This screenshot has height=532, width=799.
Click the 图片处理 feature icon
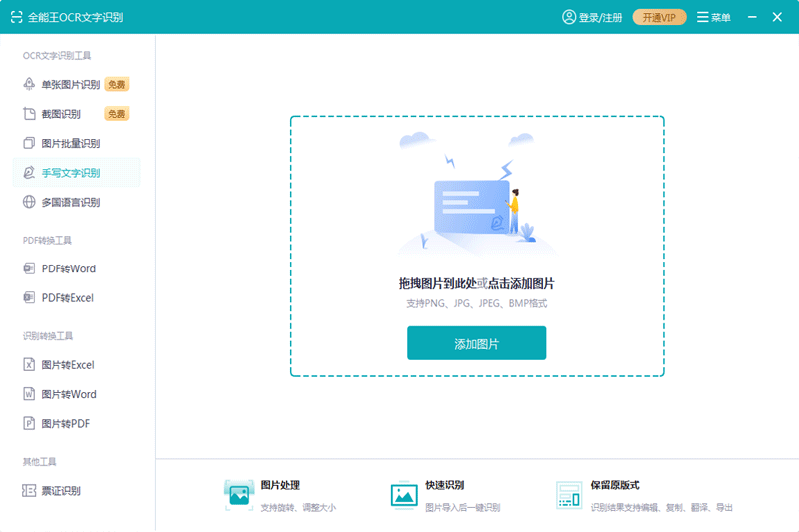pyautogui.click(x=239, y=494)
